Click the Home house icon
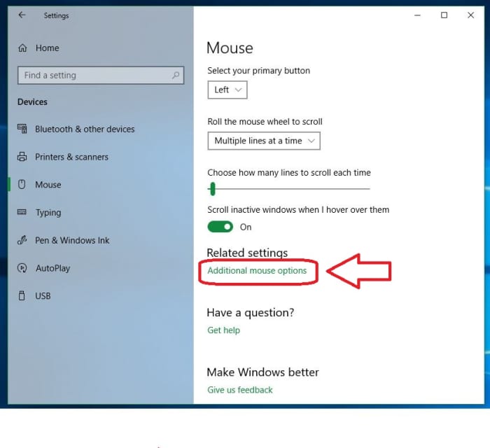490x448 pixels. pyautogui.click(x=22, y=48)
